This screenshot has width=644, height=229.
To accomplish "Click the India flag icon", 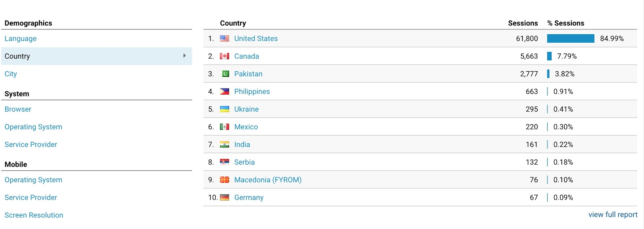I will click(x=224, y=144).
